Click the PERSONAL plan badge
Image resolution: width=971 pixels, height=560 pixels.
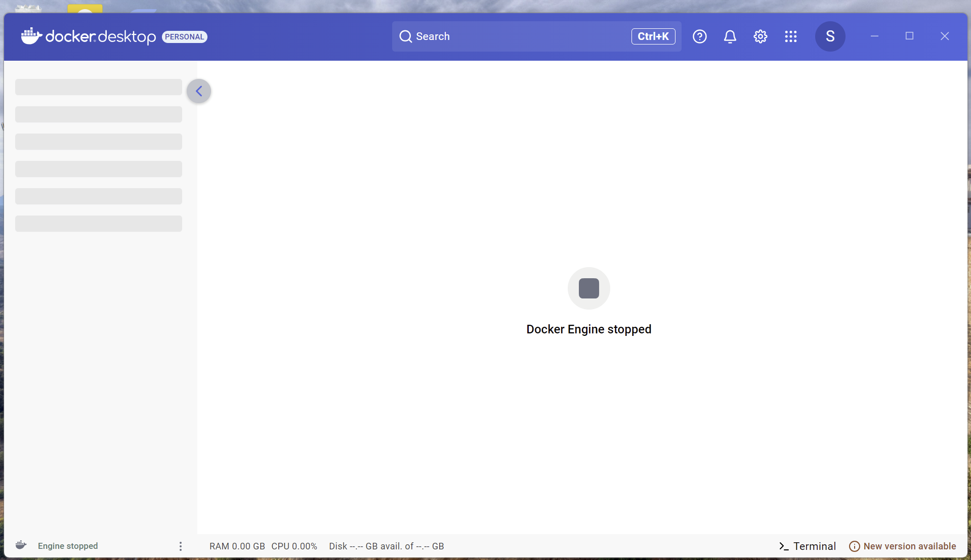pos(184,37)
